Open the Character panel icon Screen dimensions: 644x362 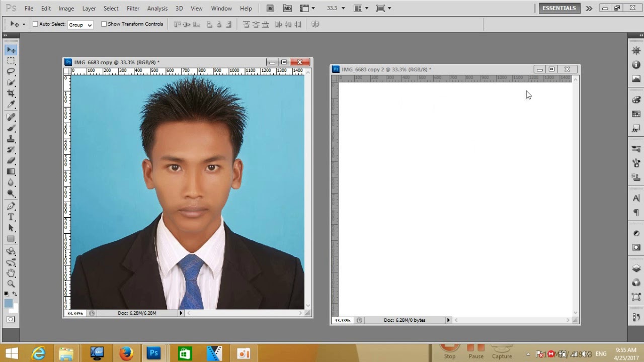pyautogui.click(x=636, y=198)
